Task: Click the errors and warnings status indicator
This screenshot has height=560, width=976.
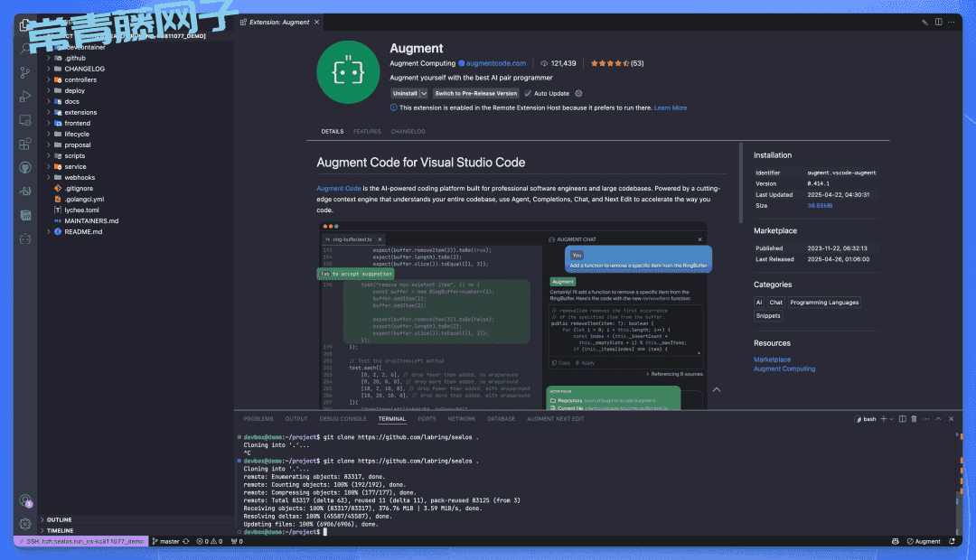Action: pos(209,541)
